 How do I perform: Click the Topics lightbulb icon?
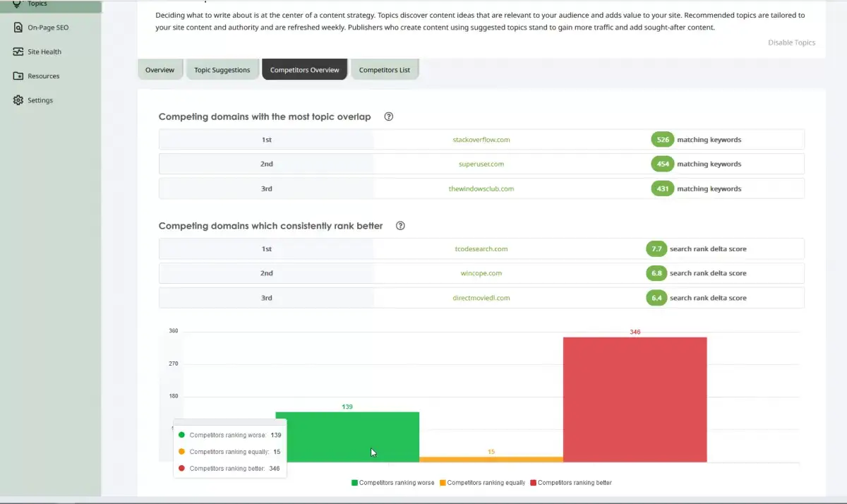pos(18,4)
